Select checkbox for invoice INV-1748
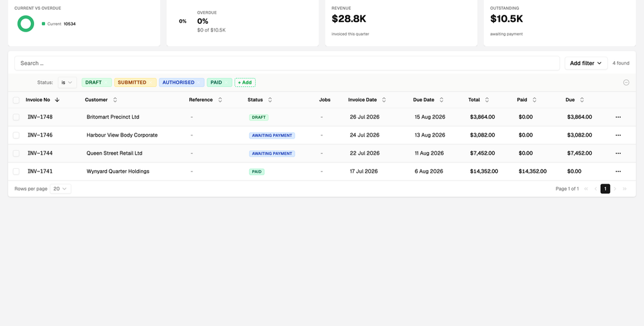The width and height of the screenshot is (644, 326). tap(16, 117)
